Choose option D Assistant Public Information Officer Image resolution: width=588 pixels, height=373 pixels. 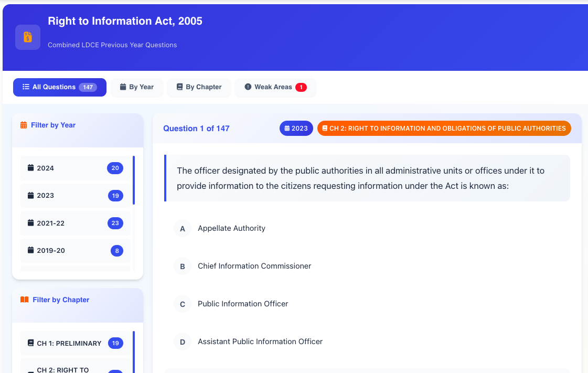(x=260, y=342)
